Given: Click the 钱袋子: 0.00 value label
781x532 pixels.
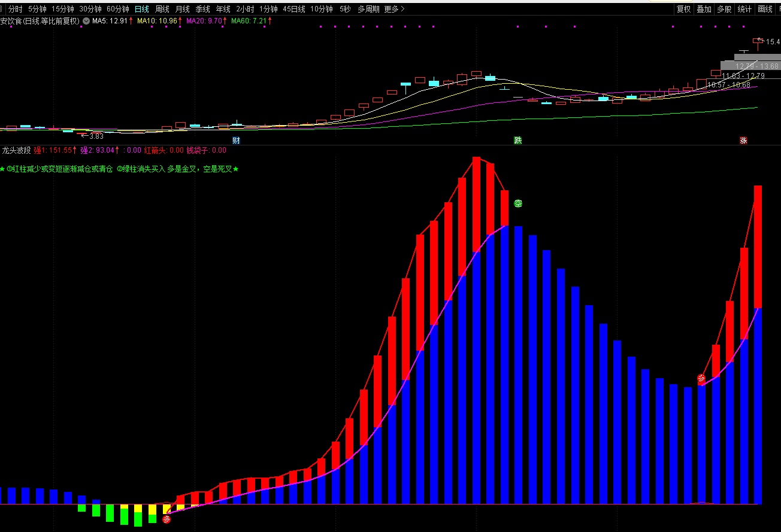Looking at the screenshot, I should 207,150.
